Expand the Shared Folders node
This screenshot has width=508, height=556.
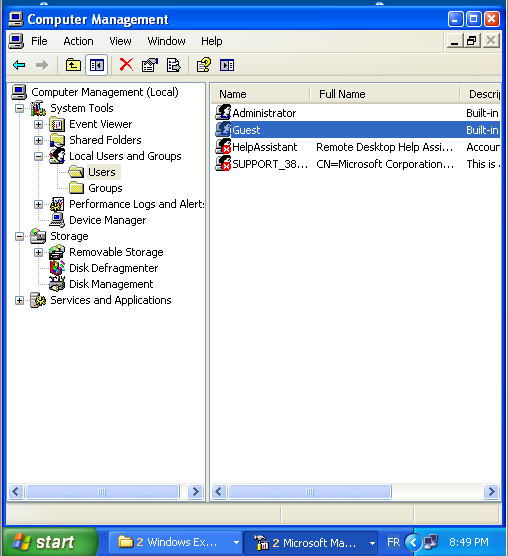(38, 140)
